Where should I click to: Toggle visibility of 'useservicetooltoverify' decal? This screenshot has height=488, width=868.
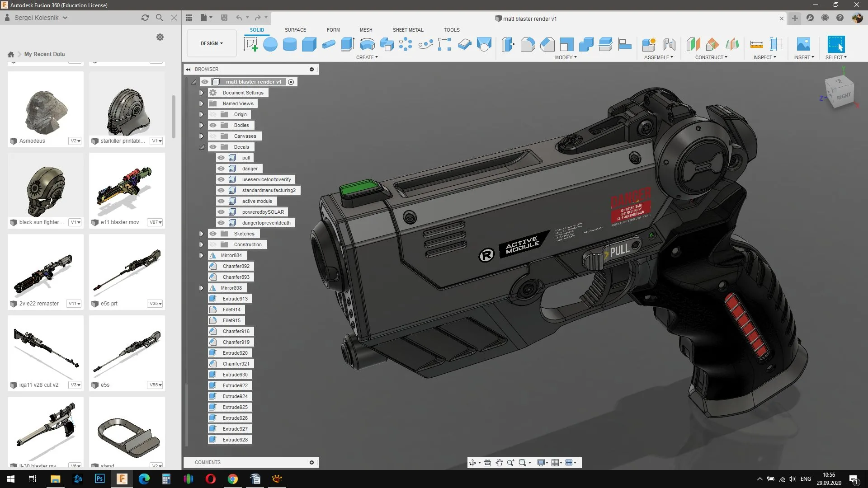click(x=221, y=179)
